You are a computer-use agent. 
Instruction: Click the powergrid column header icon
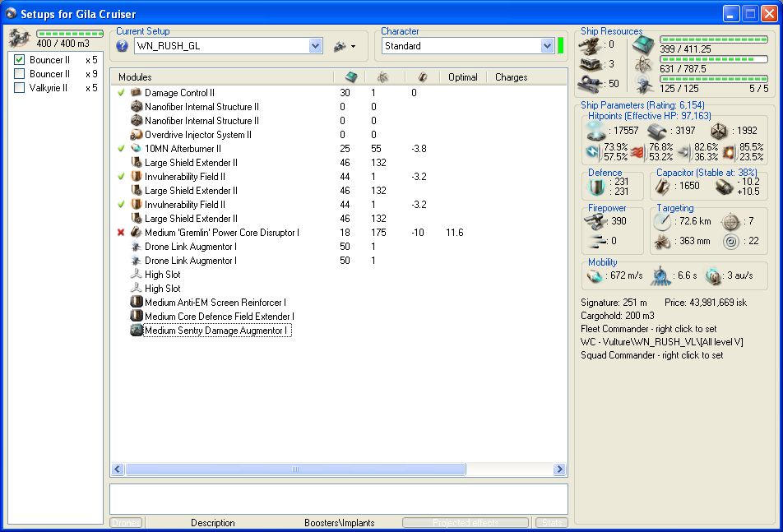click(x=382, y=76)
